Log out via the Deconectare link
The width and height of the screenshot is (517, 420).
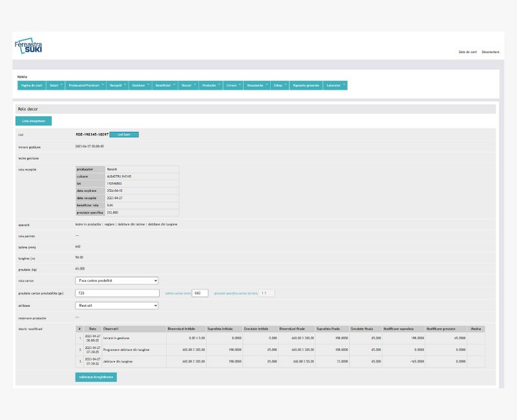pos(491,52)
